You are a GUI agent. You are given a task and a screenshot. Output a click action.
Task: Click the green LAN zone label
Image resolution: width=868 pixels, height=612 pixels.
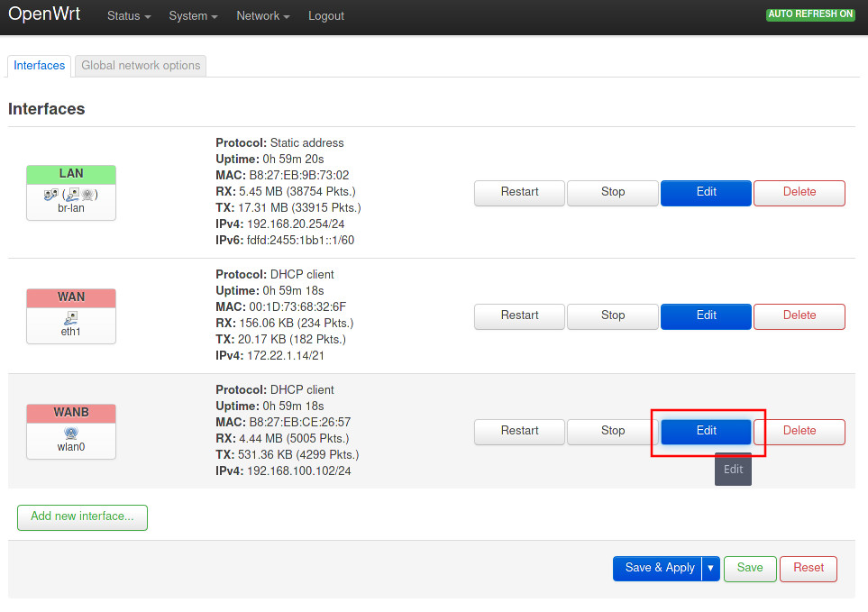[71, 174]
